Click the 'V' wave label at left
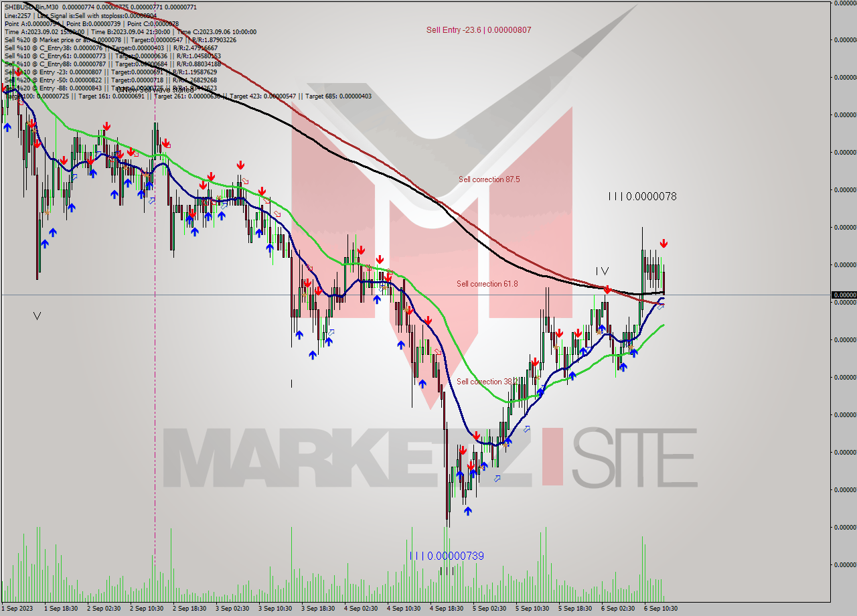The image size is (857, 616). coord(37,316)
